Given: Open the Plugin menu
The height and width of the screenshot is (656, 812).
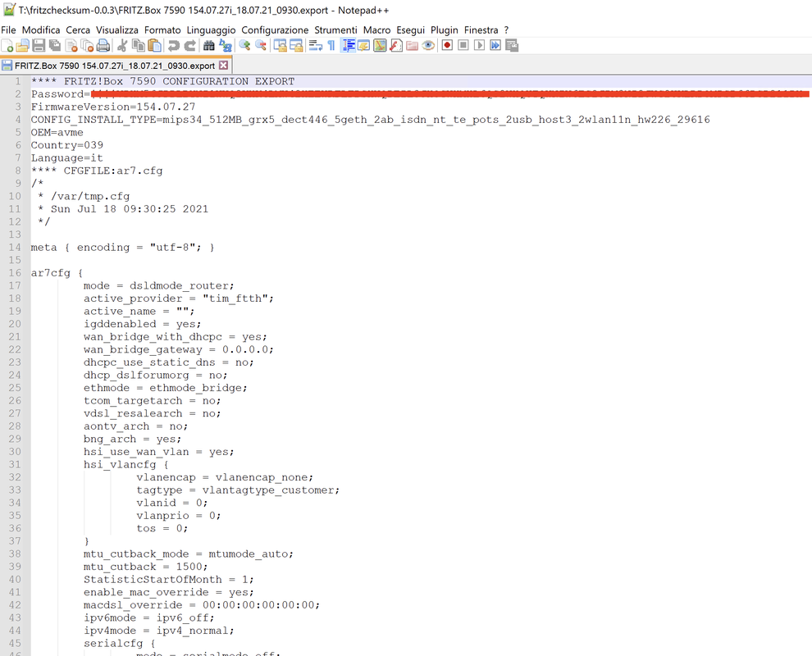Looking at the screenshot, I should coord(445,30).
